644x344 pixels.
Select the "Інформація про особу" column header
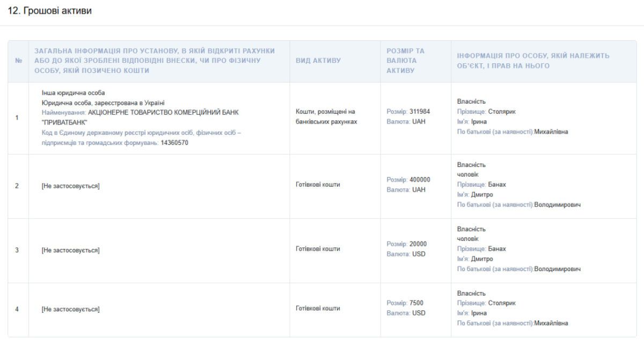(533, 61)
